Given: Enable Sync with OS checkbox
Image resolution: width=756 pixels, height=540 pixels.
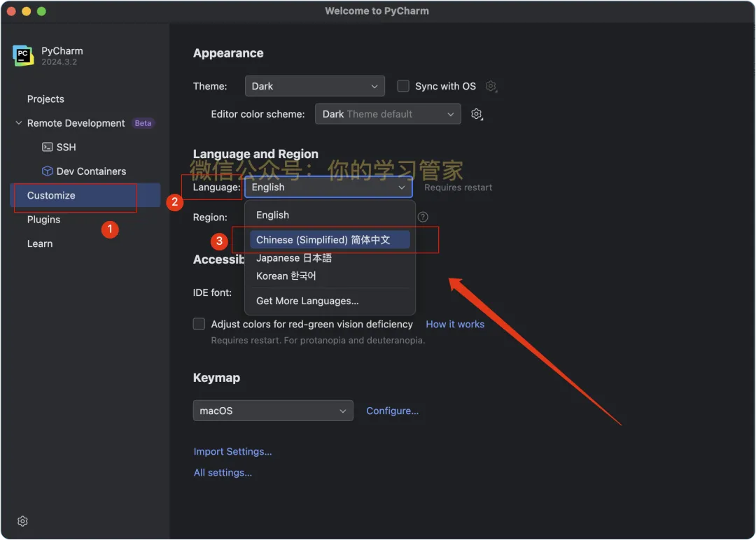Looking at the screenshot, I should 402,86.
